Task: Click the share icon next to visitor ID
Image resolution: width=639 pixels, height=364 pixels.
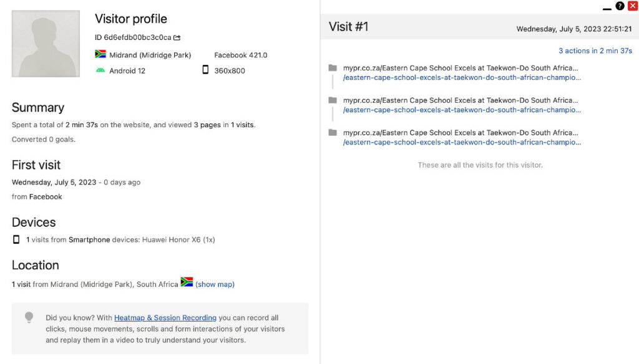Action: pyautogui.click(x=177, y=37)
